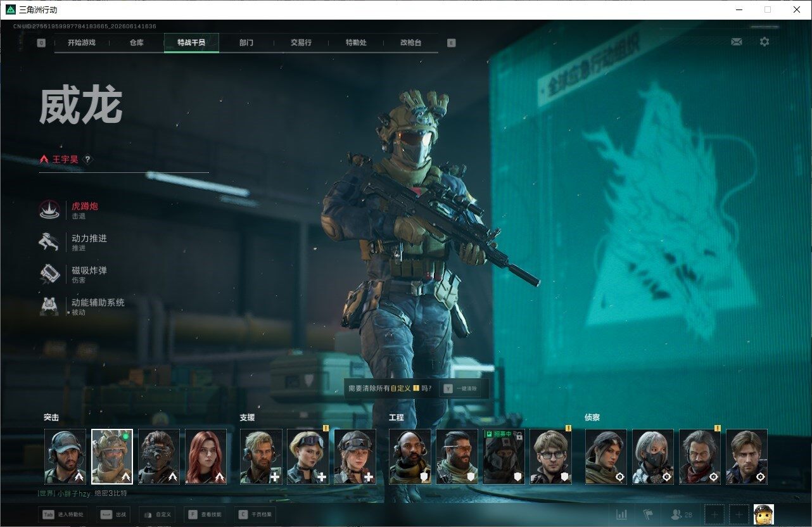Click the plus slot beside the player avatar
This screenshot has width=812, height=527.
(739, 515)
